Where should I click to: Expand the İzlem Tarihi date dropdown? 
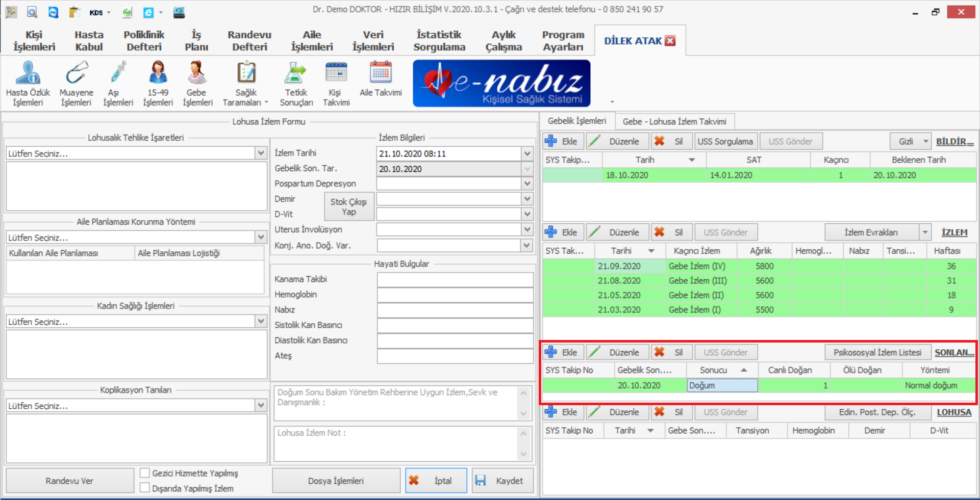527,153
